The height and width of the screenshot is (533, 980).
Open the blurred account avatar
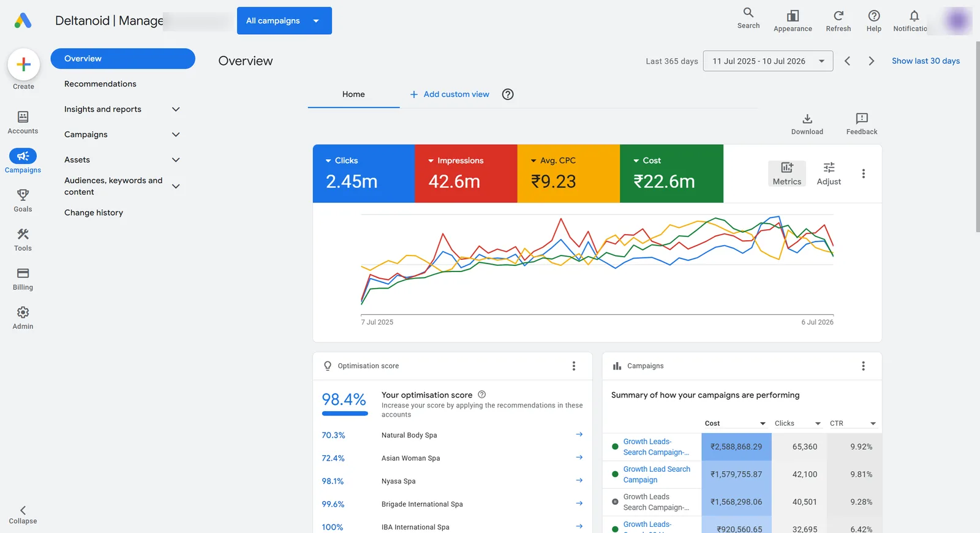957,21
